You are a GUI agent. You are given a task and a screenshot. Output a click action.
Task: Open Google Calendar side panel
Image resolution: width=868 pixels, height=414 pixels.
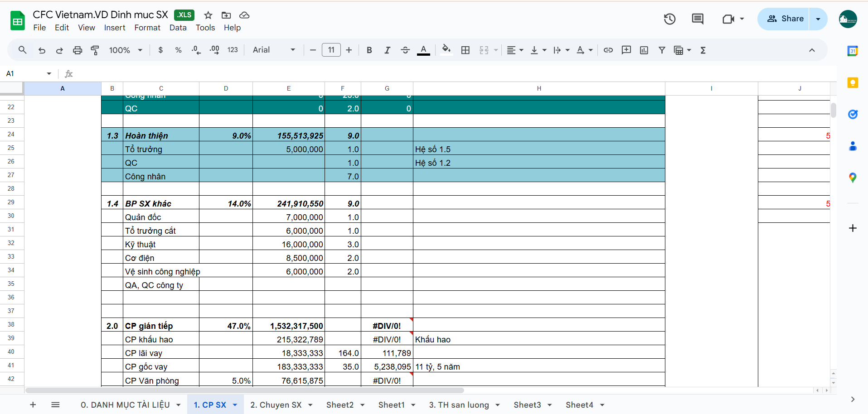(x=853, y=51)
